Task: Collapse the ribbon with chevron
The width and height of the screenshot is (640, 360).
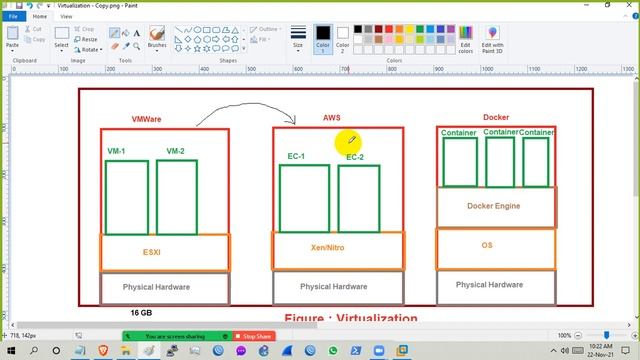Action: [x=626, y=16]
